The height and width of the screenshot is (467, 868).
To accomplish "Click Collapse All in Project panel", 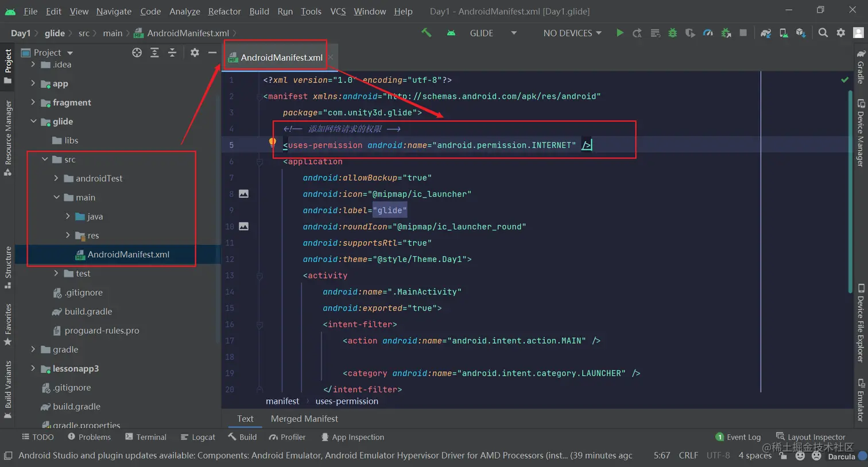I will (x=172, y=52).
